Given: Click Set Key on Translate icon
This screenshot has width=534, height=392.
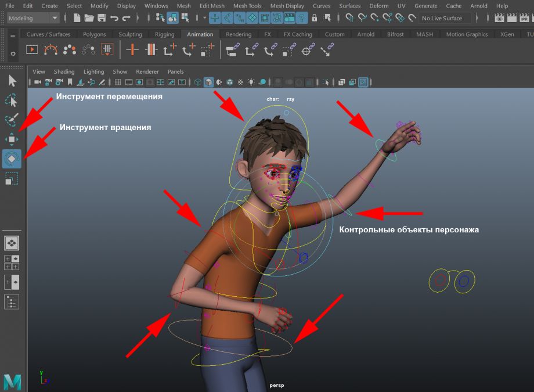Looking at the screenshot, I should click(x=170, y=50).
